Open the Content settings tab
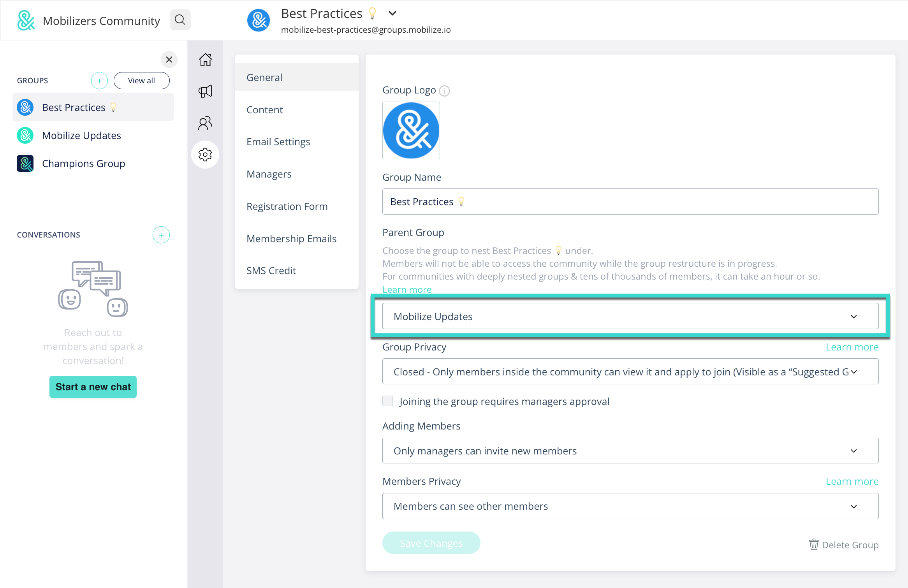Viewport: 908px width, 588px height. click(297, 110)
